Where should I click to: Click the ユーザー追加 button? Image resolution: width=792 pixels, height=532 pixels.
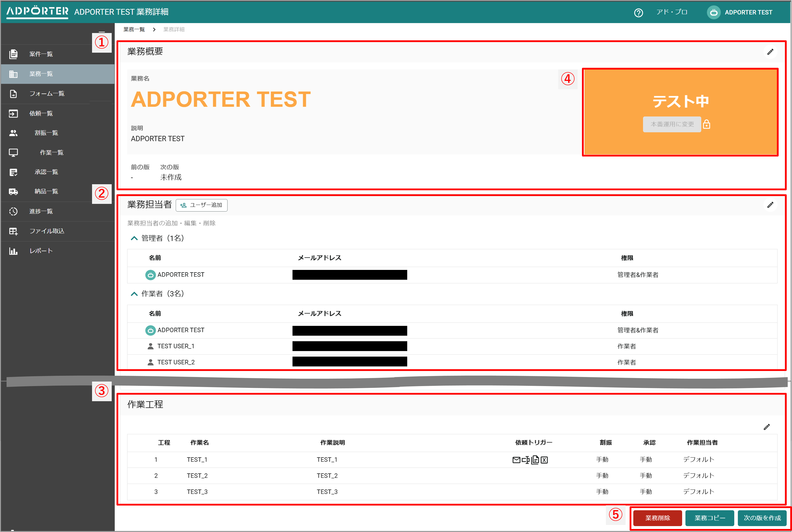202,205
